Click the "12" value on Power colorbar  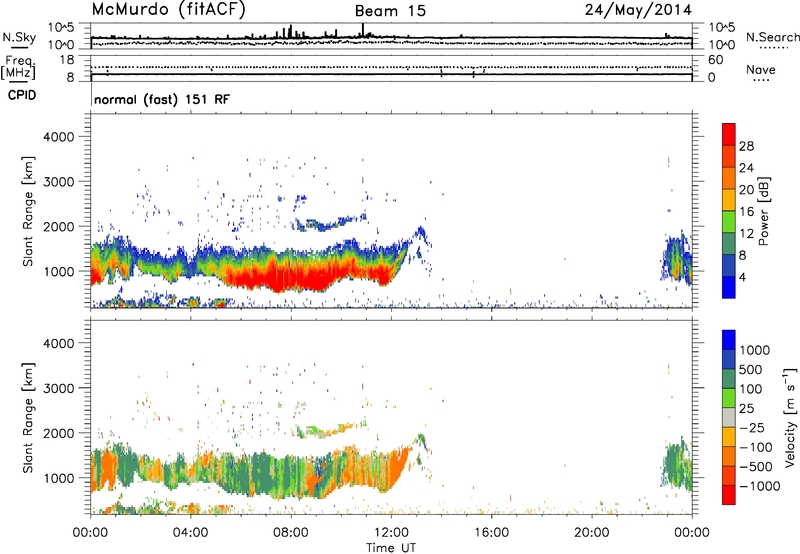[x=746, y=234]
